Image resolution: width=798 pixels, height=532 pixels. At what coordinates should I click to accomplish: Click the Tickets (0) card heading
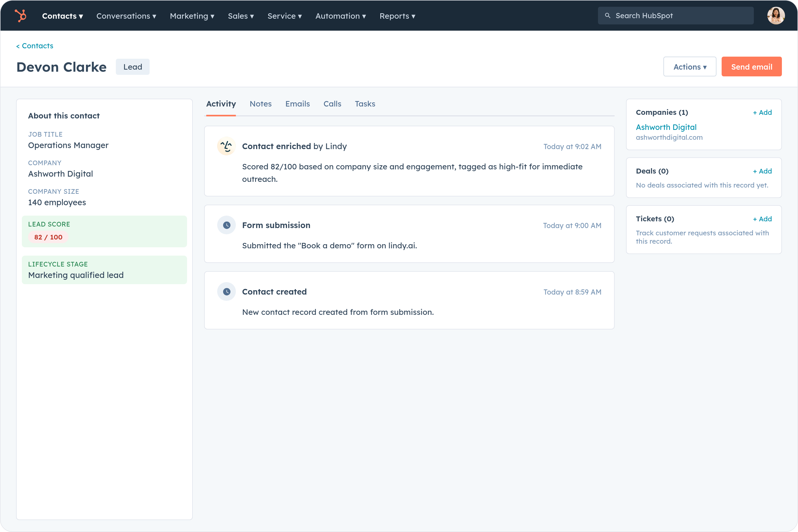coord(655,219)
